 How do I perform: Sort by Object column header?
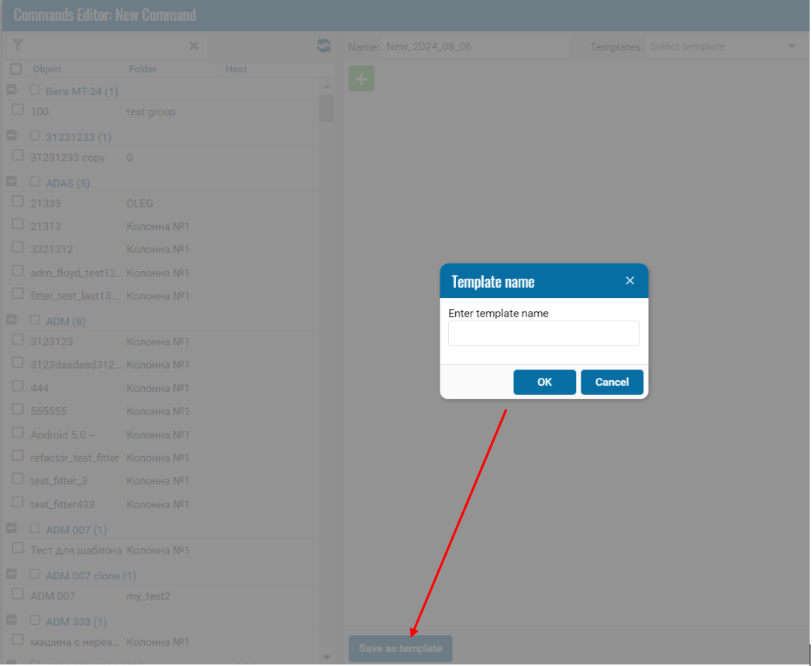(47, 69)
